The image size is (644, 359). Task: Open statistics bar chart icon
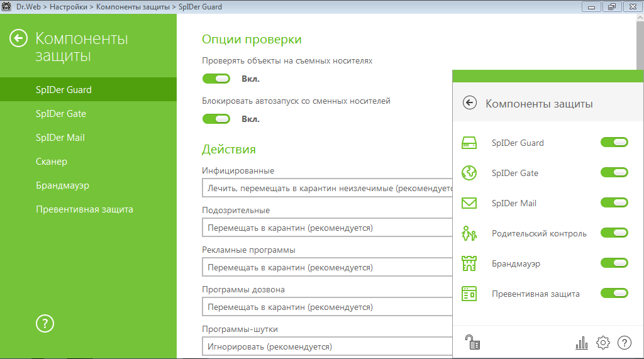pyautogui.click(x=582, y=343)
